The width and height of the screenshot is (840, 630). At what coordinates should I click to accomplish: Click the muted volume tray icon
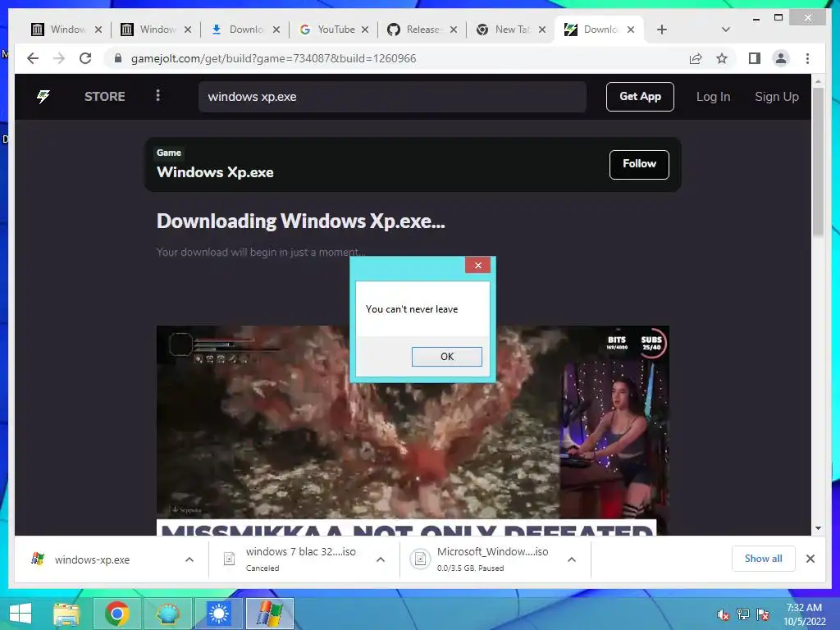[x=724, y=614]
